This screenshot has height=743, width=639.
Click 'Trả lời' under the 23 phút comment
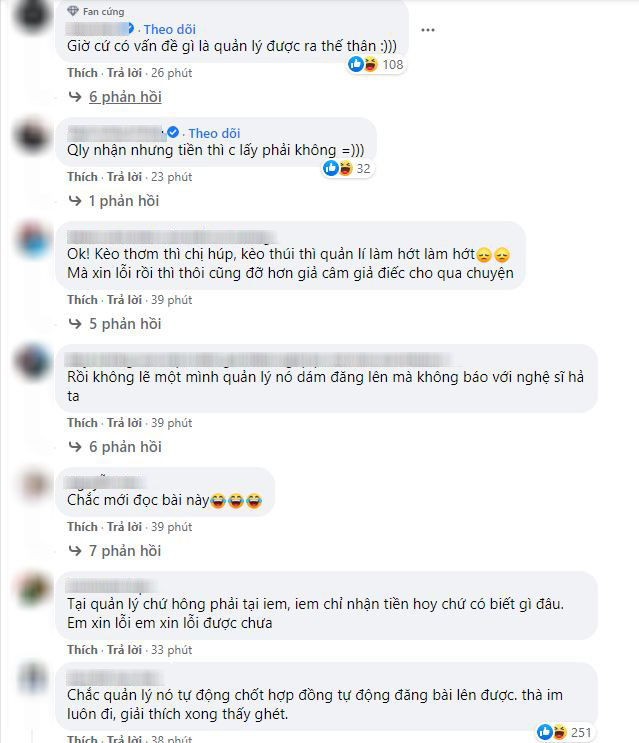pos(124,177)
